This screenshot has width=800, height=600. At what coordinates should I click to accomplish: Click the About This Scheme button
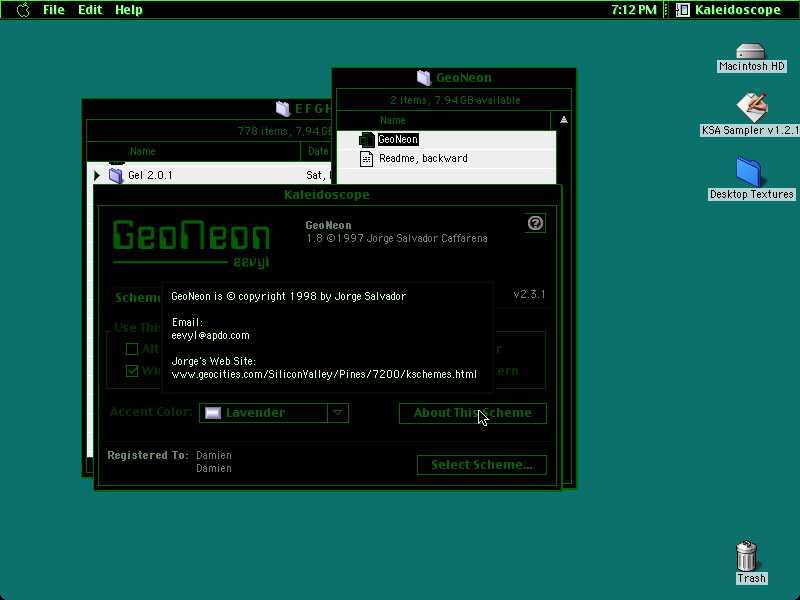(472, 413)
